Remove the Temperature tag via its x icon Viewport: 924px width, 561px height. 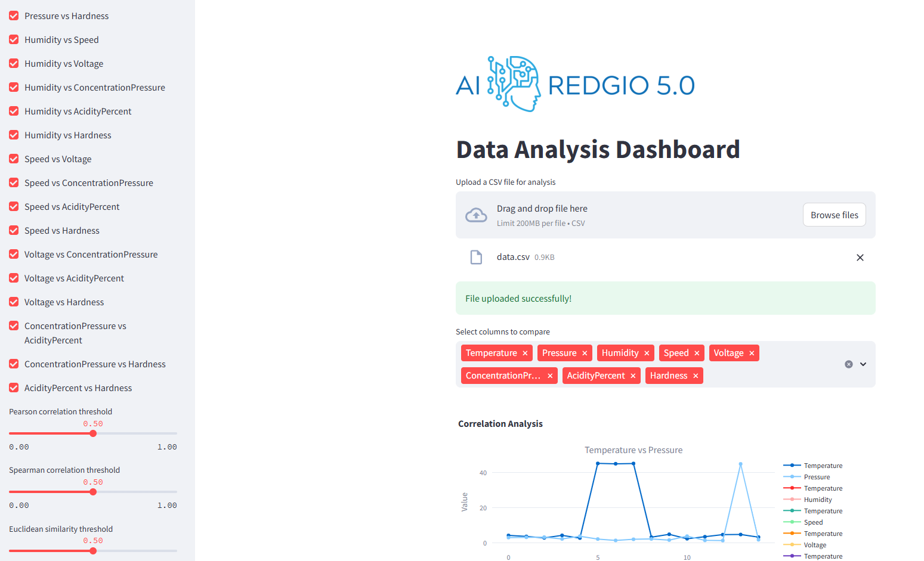point(524,352)
